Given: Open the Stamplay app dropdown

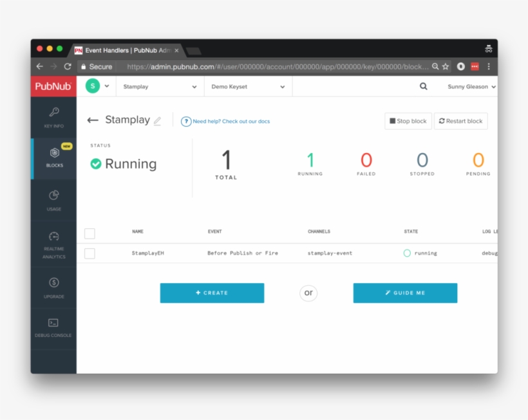Looking at the screenshot, I should [160, 86].
